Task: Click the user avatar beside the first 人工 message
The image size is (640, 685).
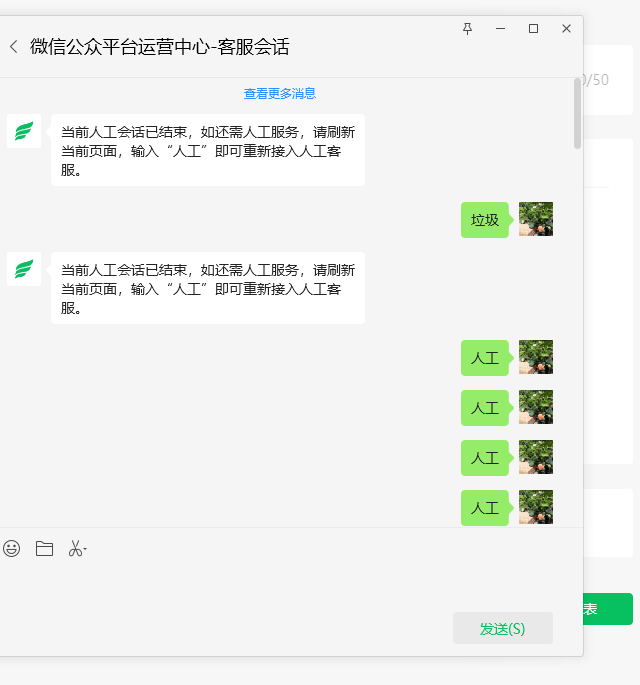Action: tap(536, 357)
